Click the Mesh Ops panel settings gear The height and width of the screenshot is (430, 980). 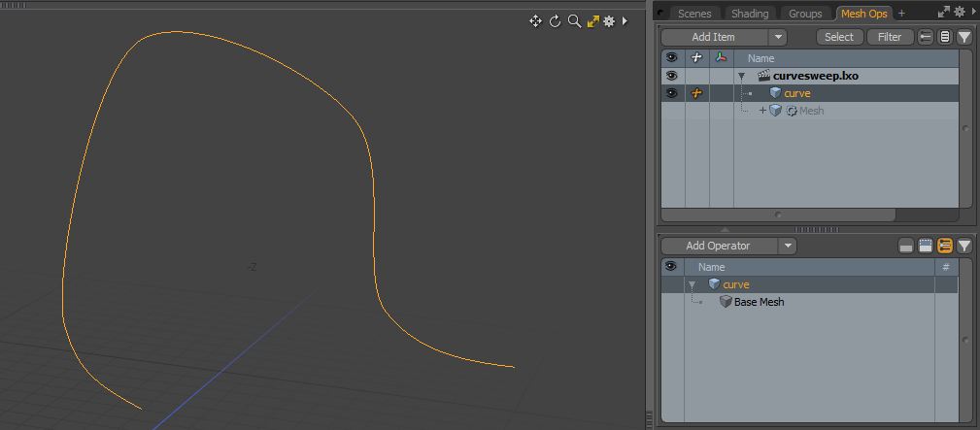coord(962,13)
